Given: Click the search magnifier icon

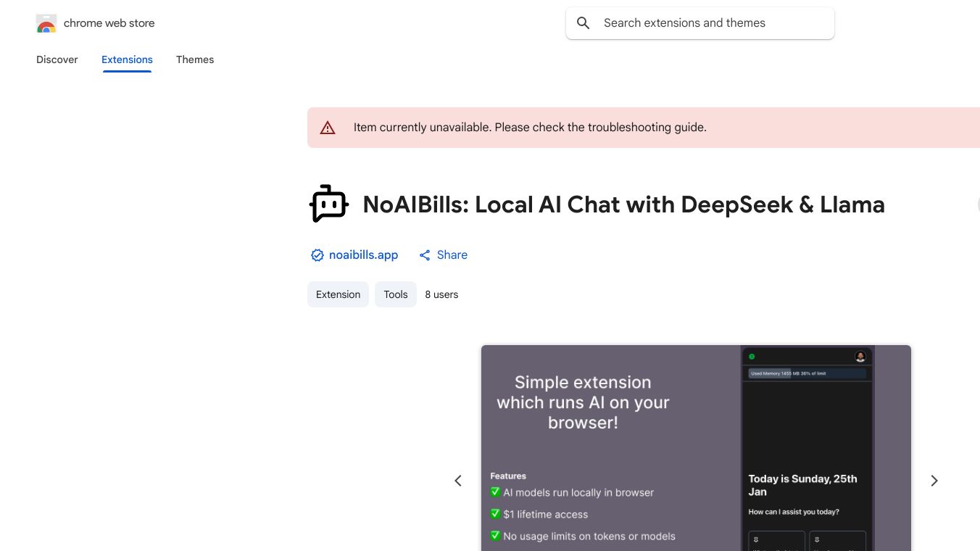Looking at the screenshot, I should [x=584, y=23].
